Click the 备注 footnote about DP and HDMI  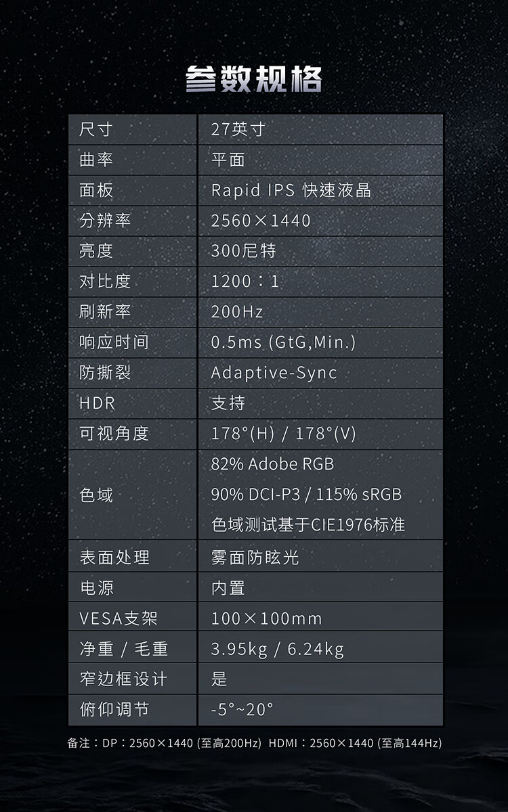[254, 743]
